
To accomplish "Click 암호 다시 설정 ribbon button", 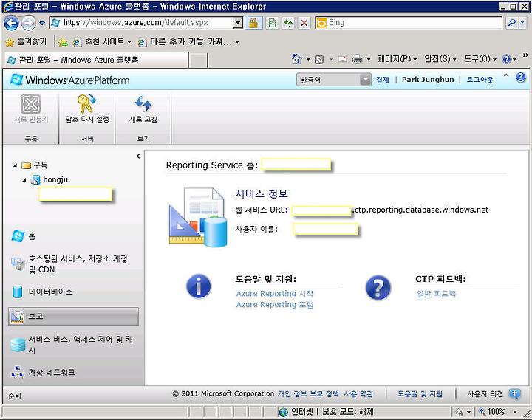I will tap(87, 109).
